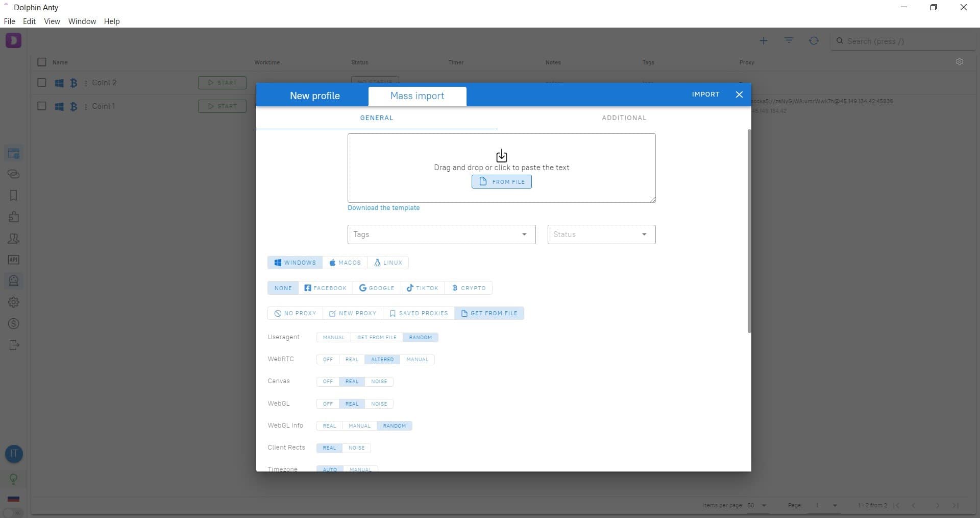This screenshot has width=980, height=518.
Task: Set WebRTC to REAL
Action: click(352, 360)
